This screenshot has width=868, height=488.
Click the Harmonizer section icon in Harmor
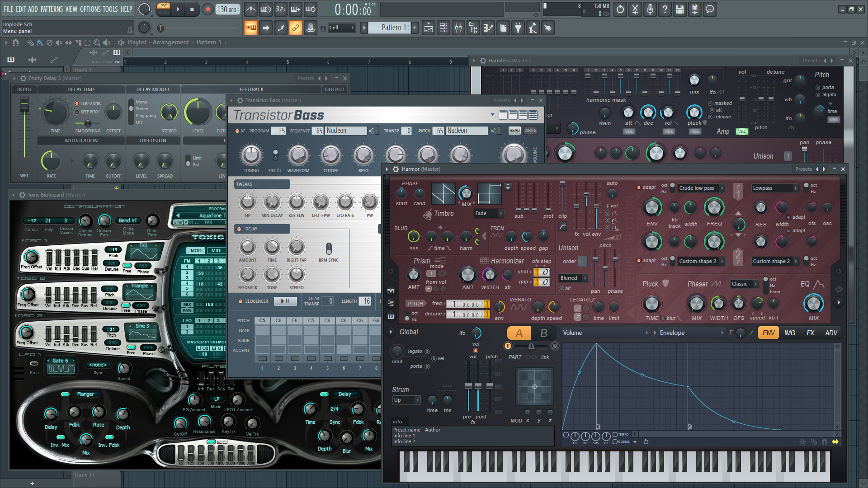coord(483,260)
